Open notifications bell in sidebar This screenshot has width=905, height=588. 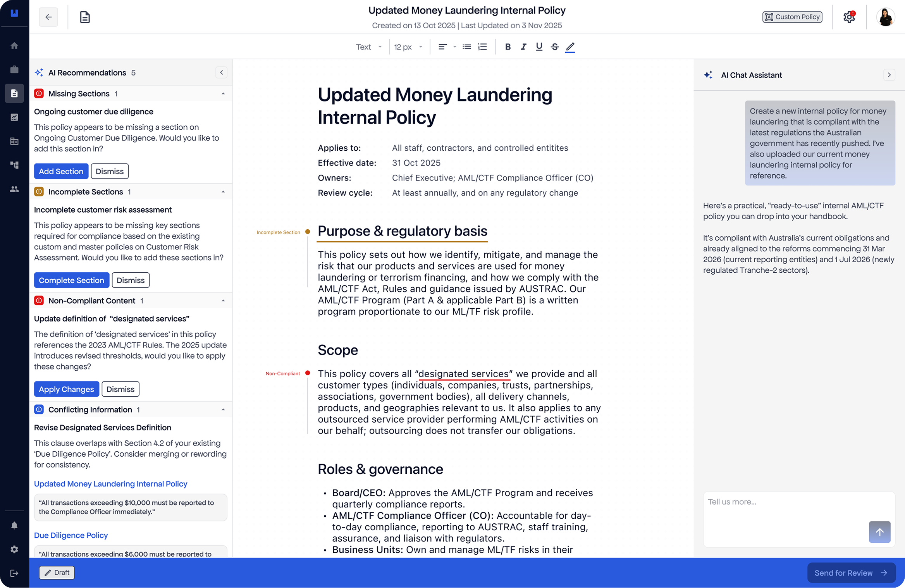coord(14,525)
